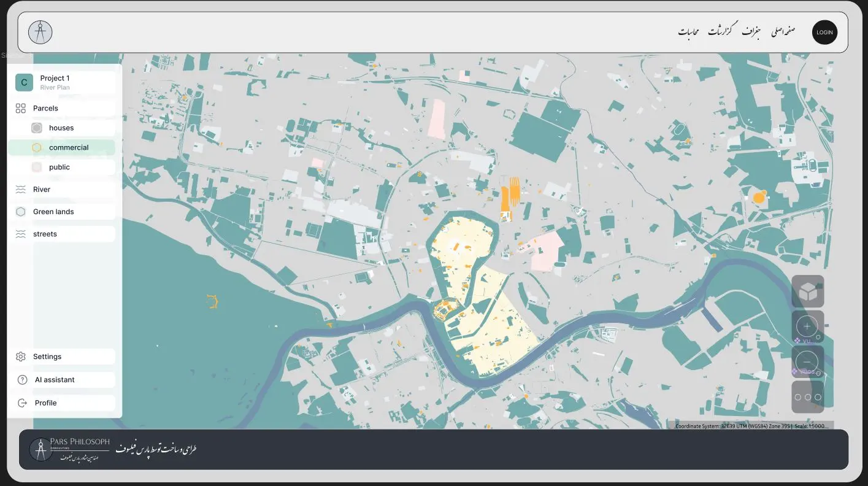Go to the صفحه اصلی home page
This screenshot has width=868, height=486.
click(783, 32)
